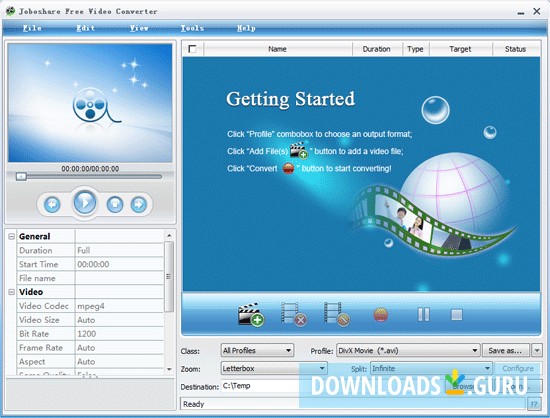Click the File name property row
The image size is (550, 418).
(x=90, y=278)
